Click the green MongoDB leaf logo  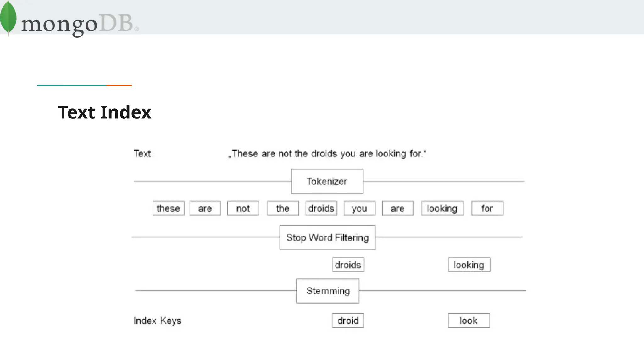pos(8,18)
